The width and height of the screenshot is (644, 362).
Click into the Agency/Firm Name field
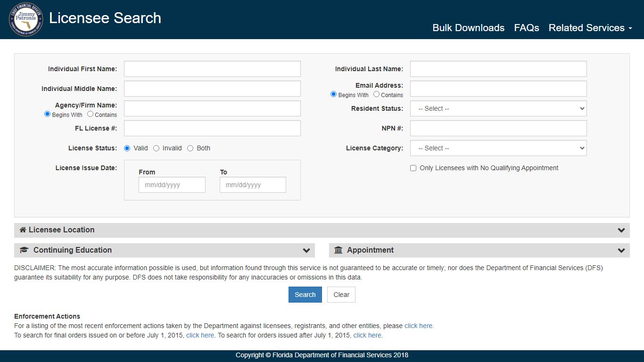pos(212,108)
